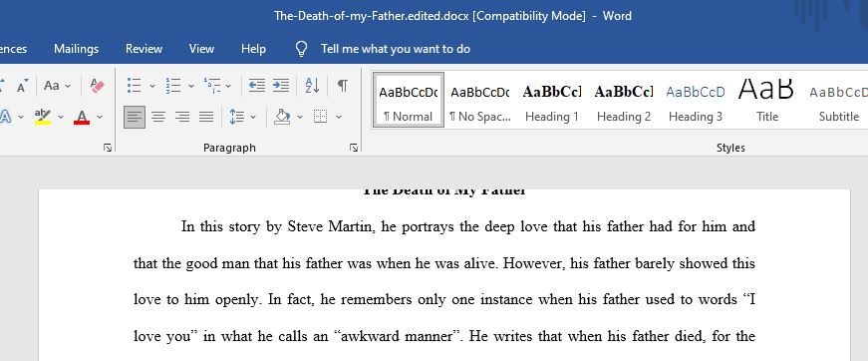Open the Borders dropdown arrow
Viewport: 868px width, 361px height.
[338, 117]
